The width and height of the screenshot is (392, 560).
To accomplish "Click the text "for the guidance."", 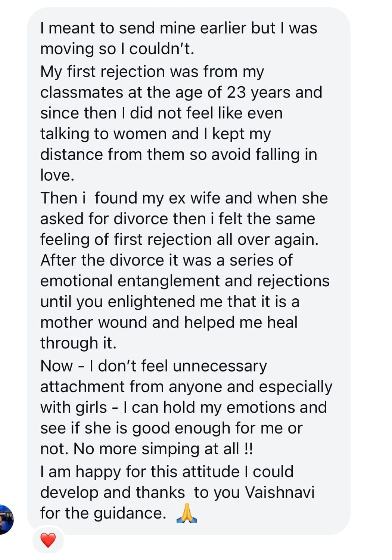I will 103,513.
